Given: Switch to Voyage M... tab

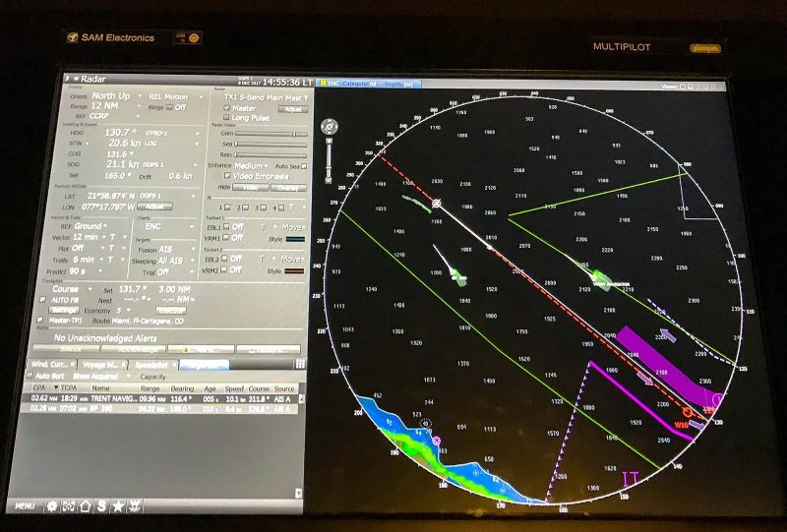Looking at the screenshot, I should [x=102, y=365].
